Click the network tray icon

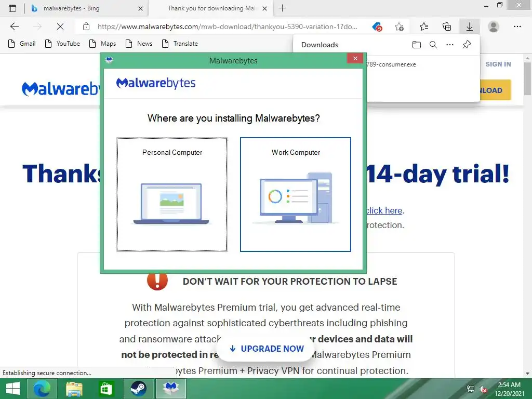(x=471, y=389)
